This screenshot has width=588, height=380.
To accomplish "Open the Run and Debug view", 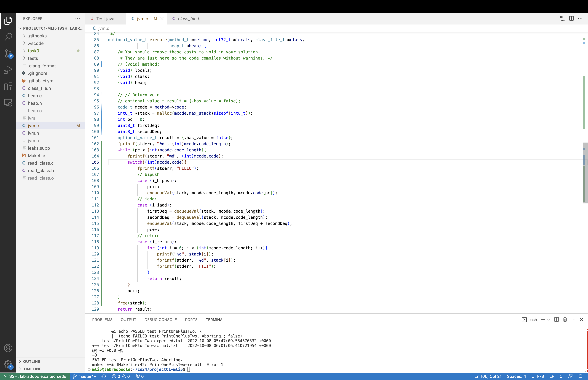I will click(8, 70).
